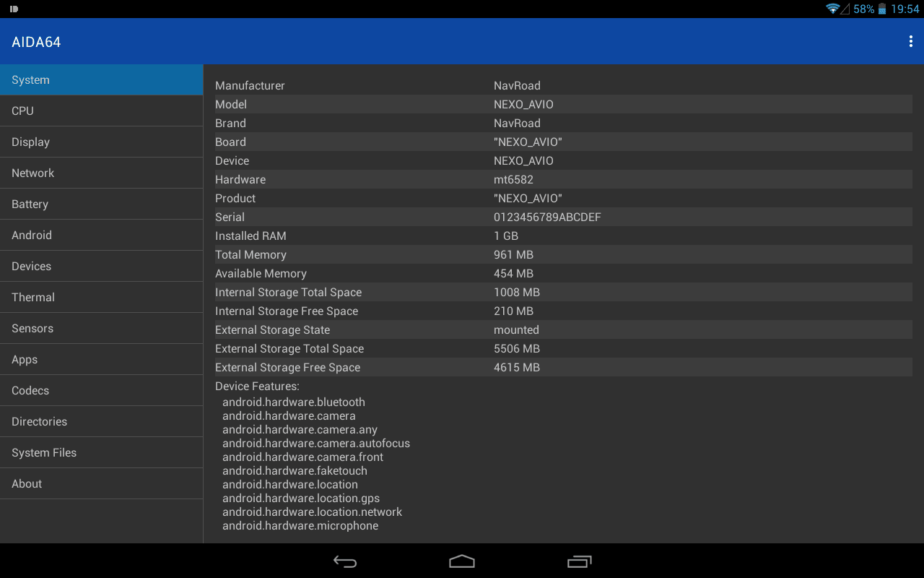Tap the Manufacturer value NavRoad
924x578 pixels.
click(517, 85)
